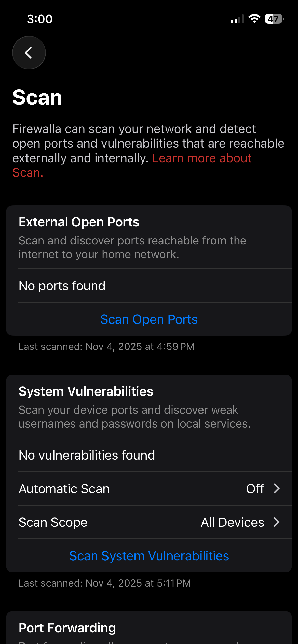Image resolution: width=298 pixels, height=644 pixels.
Task: Open the Scan Scope setting label
Action: [x=53, y=522]
